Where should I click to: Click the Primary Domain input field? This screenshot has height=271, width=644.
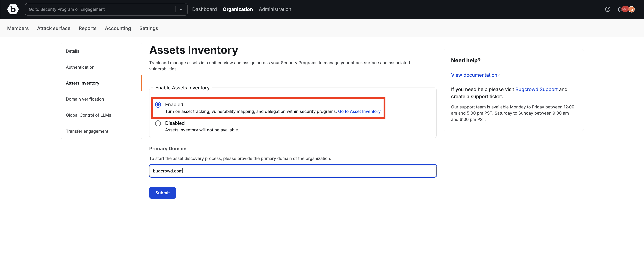pos(293,171)
